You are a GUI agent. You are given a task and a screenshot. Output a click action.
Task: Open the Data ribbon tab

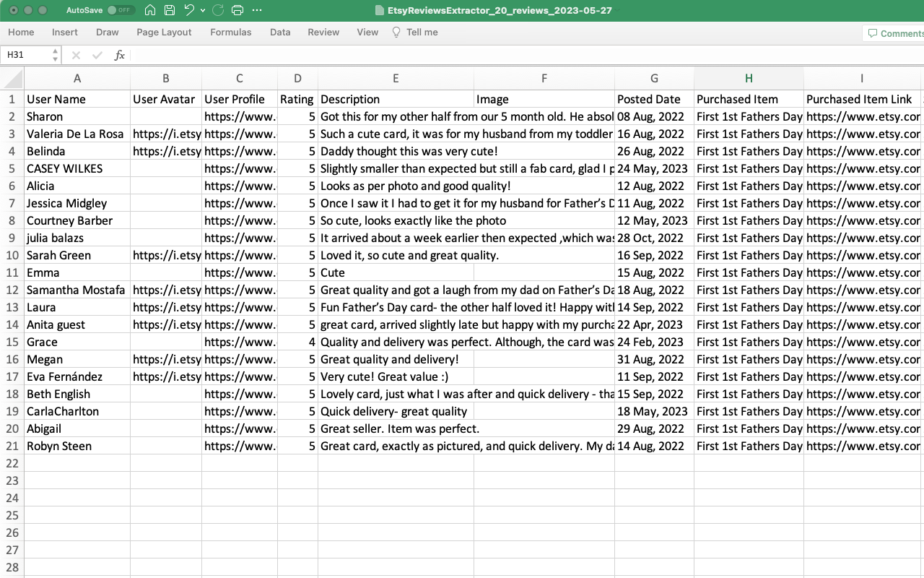pos(280,32)
